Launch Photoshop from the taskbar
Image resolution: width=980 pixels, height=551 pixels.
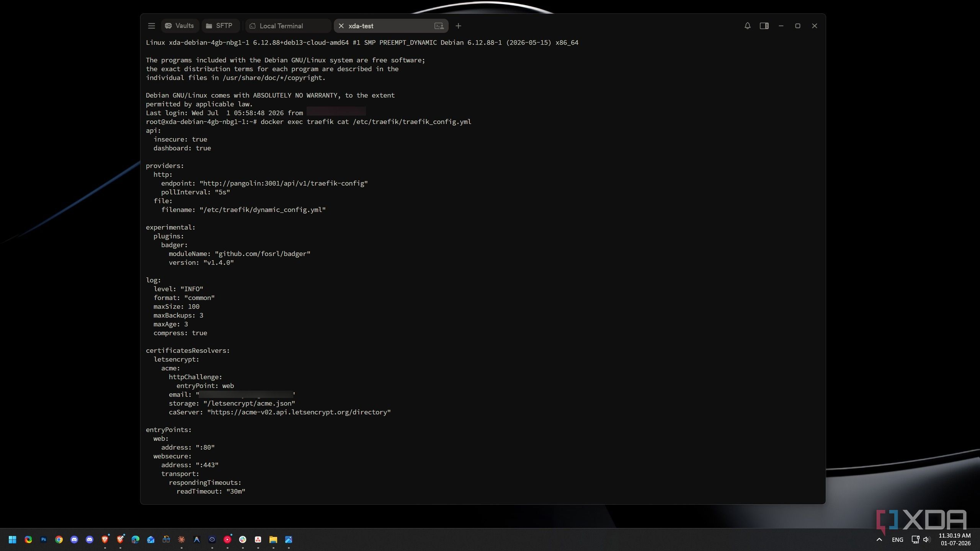(x=44, y=540)
